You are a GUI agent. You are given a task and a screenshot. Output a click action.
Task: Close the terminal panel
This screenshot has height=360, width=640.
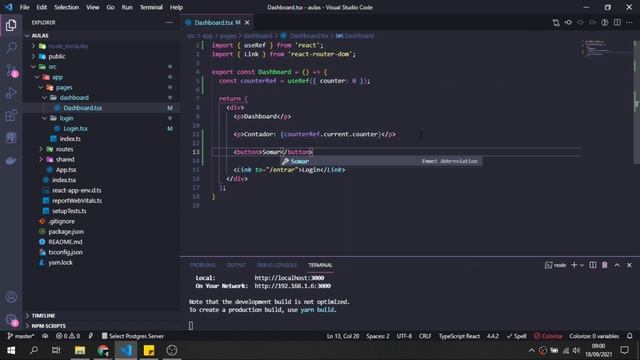click(x=629, y=265)
